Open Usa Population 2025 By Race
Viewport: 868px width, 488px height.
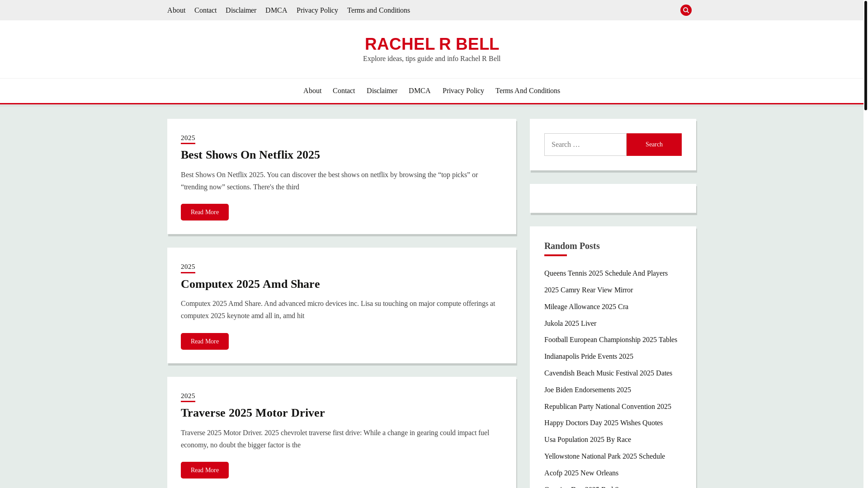[588, 440]
